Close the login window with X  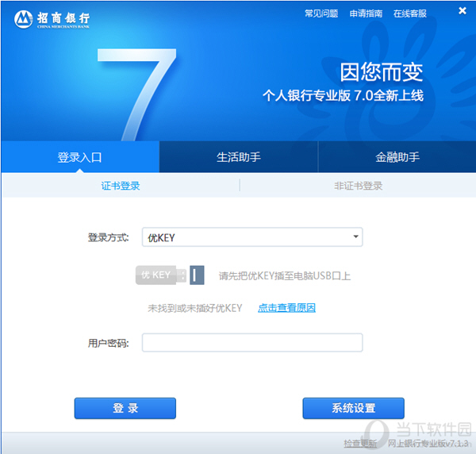463,10
